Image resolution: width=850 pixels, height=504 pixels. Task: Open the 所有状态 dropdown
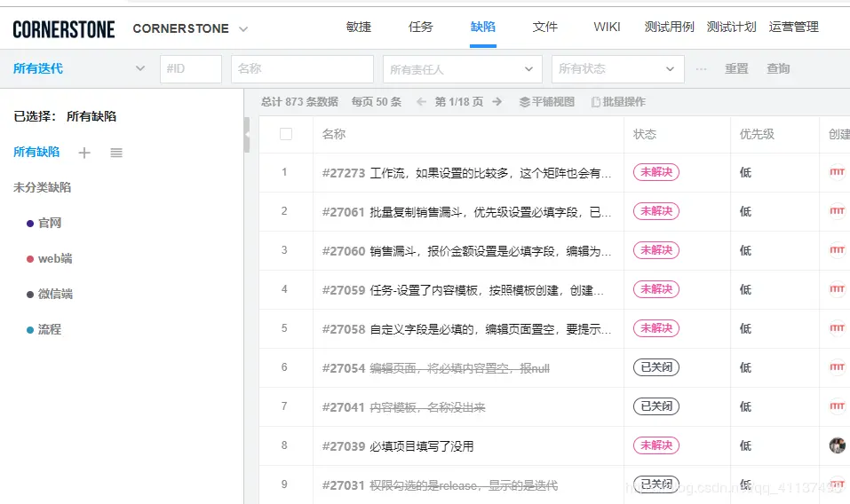pyautogui.click(x=618, y=69)
